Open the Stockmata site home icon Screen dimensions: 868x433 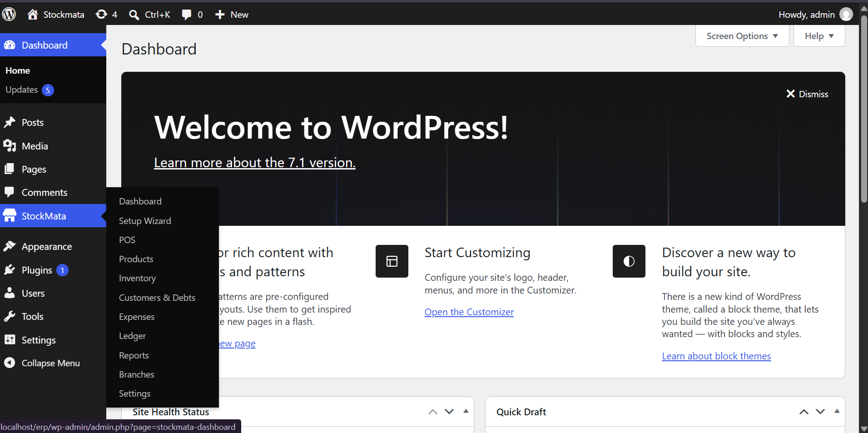pos(32,15)
